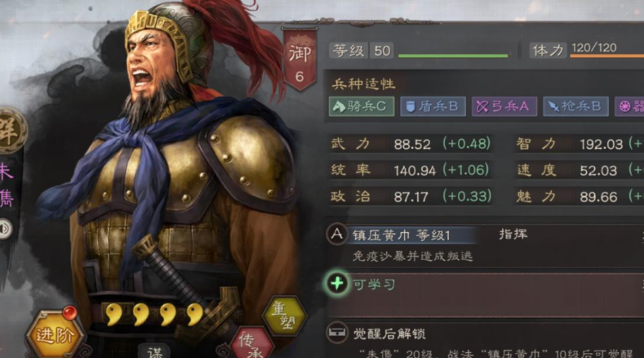Choose the 弓兵A archer aptitude tag
Screen dimensions: 644x358
tap(504, 106)
